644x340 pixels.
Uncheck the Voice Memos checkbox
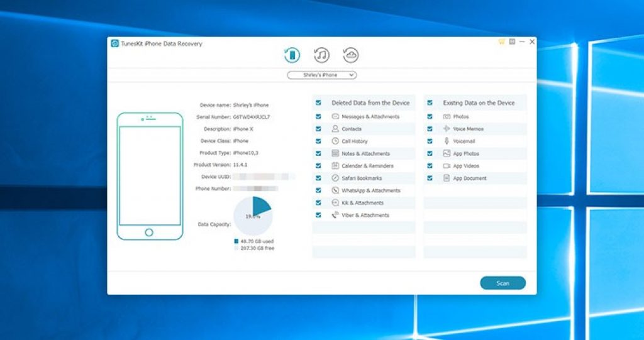point(430,129)
